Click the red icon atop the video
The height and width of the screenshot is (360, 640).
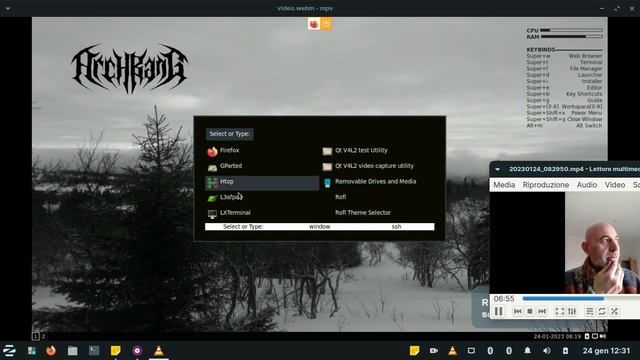pyautogui.click(x=314, y=24)
